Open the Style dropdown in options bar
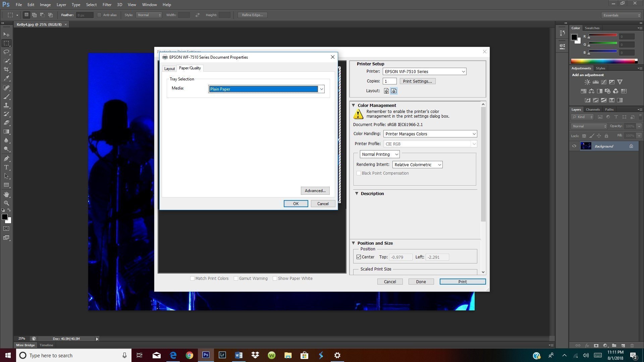The width and height of the screenshot is (644, 362). tap(149, 15)
